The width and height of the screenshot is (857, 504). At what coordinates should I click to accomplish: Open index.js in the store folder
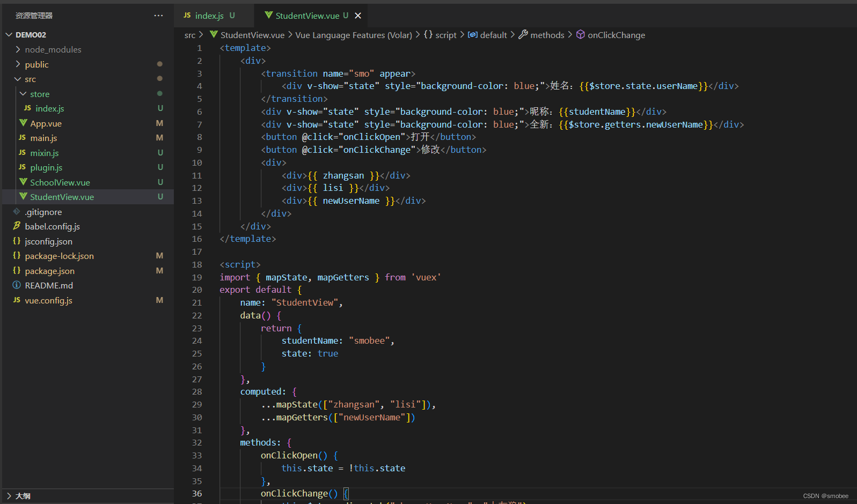pyautogui.click(x=50, y=108)
